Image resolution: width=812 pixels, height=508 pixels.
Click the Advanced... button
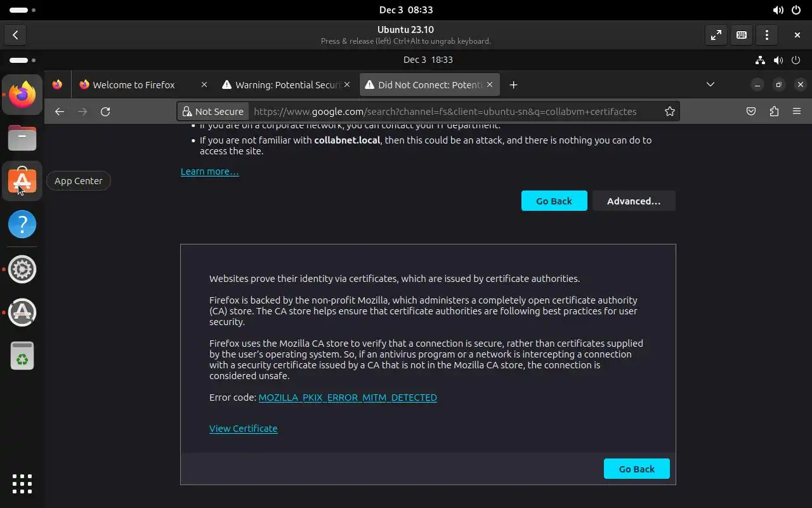tap(634, 201)
